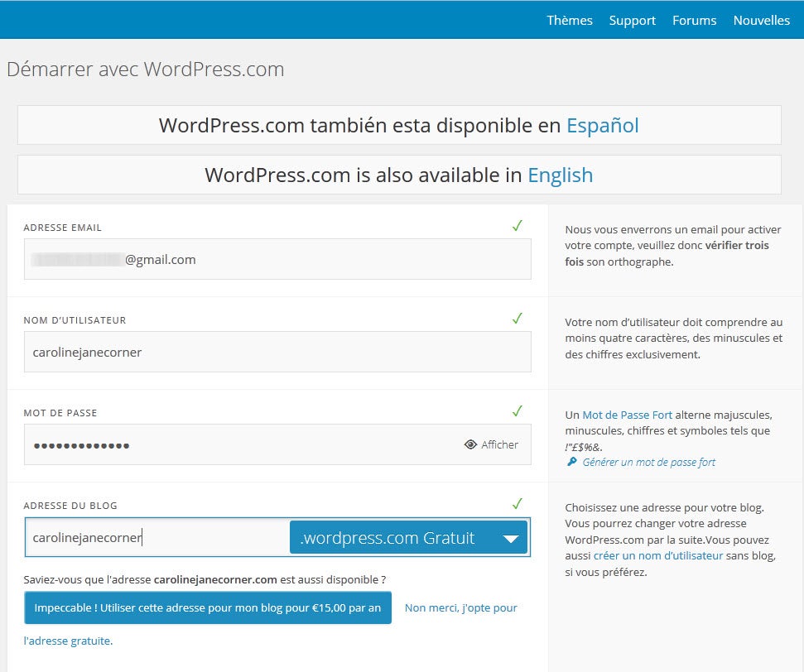Click green checkmark beside Adresse du blog
This screenshot has height=672, width=804.
518,504
